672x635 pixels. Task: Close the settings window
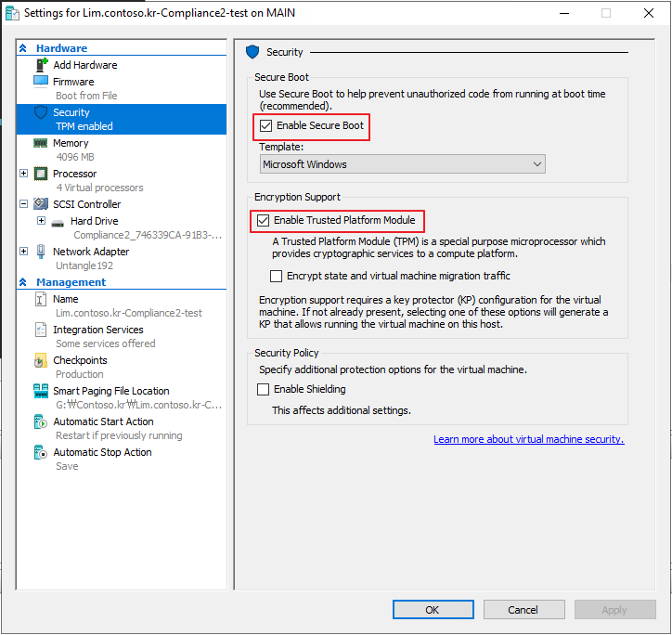[649, 13]
